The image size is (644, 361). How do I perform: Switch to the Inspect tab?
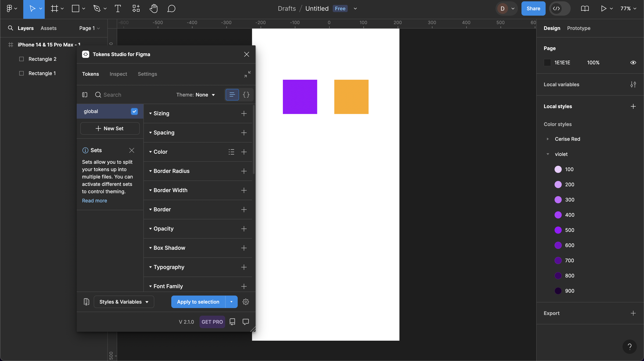pos(118,74)
